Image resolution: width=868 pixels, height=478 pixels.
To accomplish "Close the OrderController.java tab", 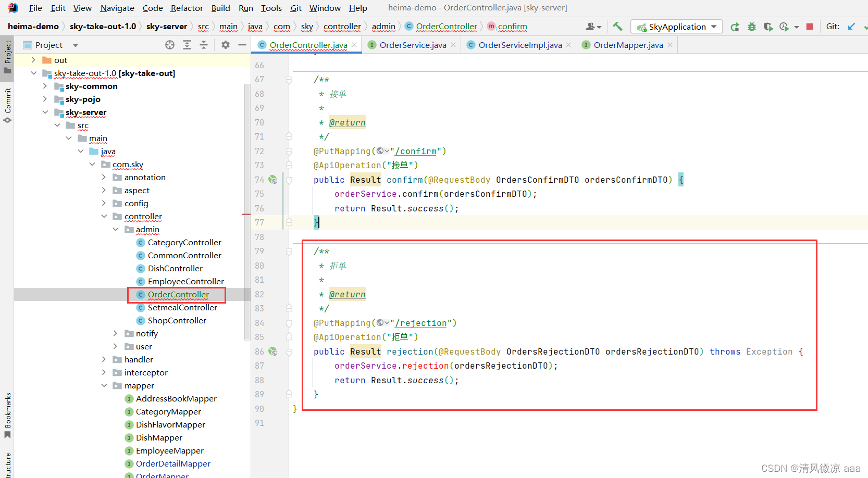I will [354, 45].
